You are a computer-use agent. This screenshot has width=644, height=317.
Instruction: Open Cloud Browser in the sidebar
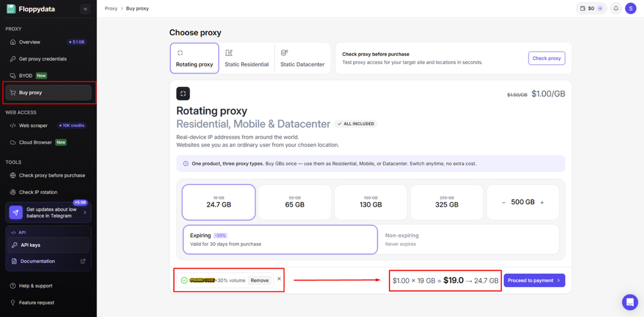pos(49,142)
